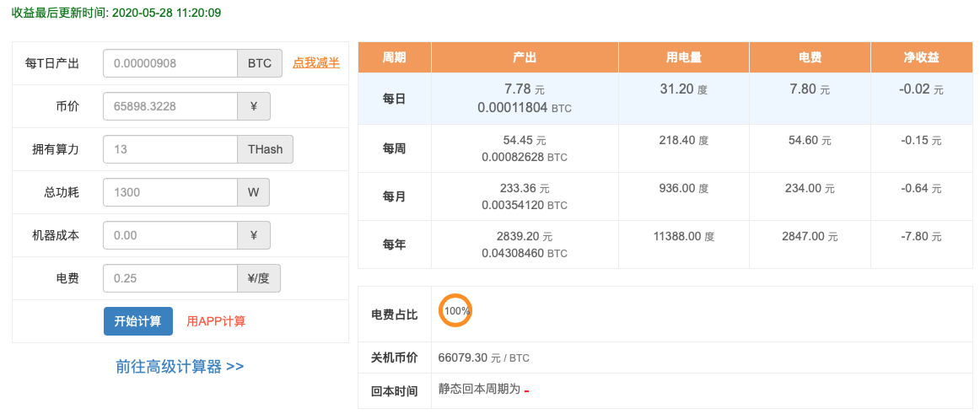Click yearly usage 11388.00 度
This screenshot has height=414, width=980.
coord(684,237)
